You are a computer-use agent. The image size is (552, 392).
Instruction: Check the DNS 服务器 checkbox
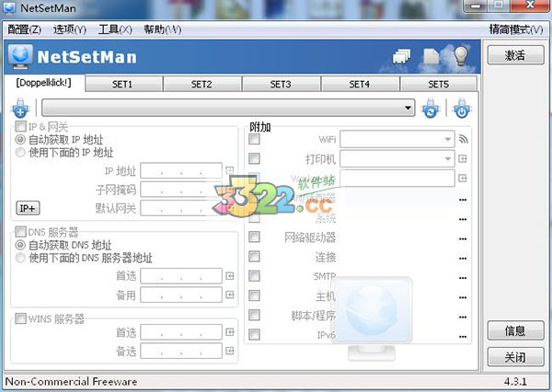pyautogui.click(x=21, y=232)
